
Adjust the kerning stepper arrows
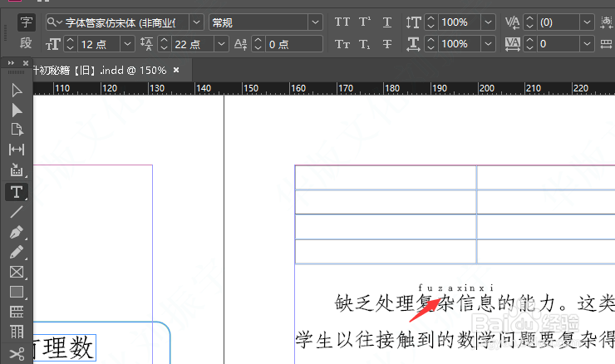(x=530, y=22)
